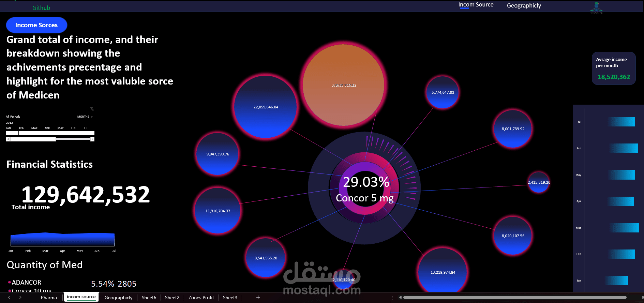
Task: Select the 8,020,107.56 bubble
Action: (x=513, y=236)
